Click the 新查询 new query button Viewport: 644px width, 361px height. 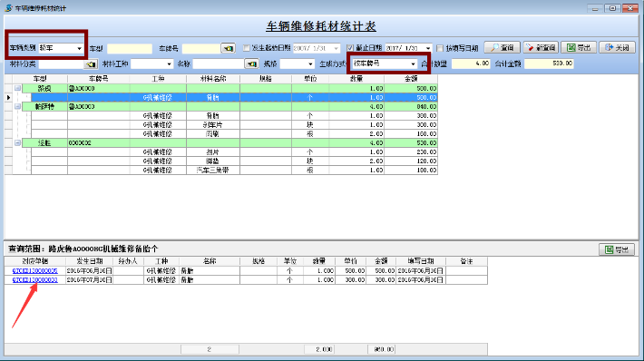pos(541,48)
